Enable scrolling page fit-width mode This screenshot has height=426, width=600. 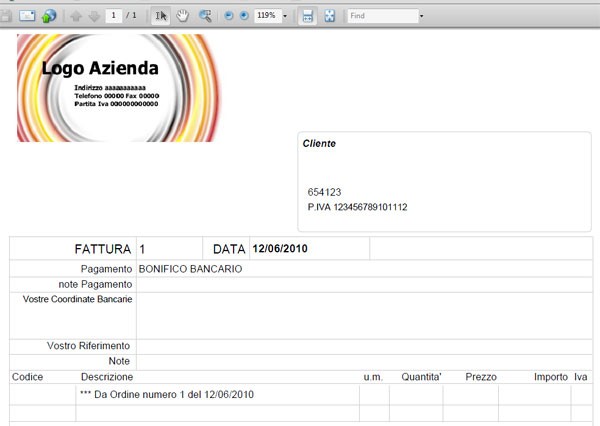coord(308,16)
